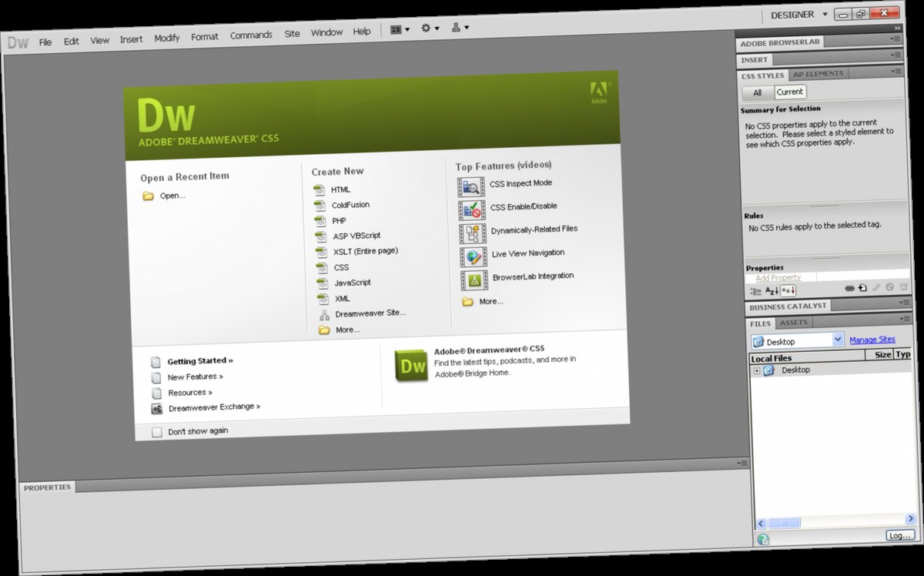Click the Add Property field
This screenshot has width=924, height=576.
click(778, 278)
